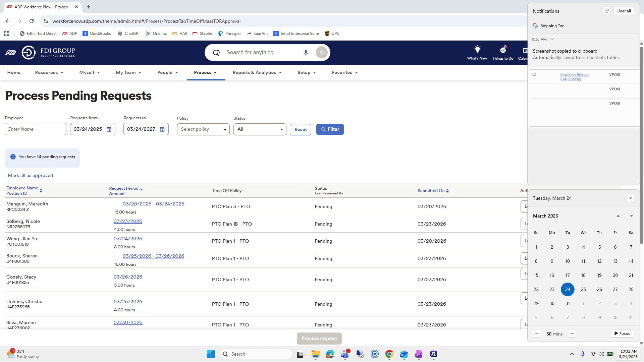Image resolution: width=644 pixels, height=362 pixels.
Task: Click the microphone icon in search bar
Action: point(306,53)
